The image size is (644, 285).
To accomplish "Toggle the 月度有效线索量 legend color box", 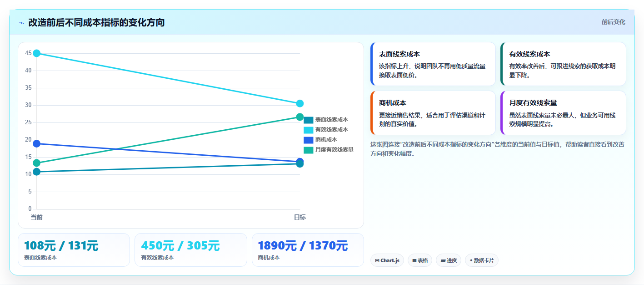I will coord(308,150).
